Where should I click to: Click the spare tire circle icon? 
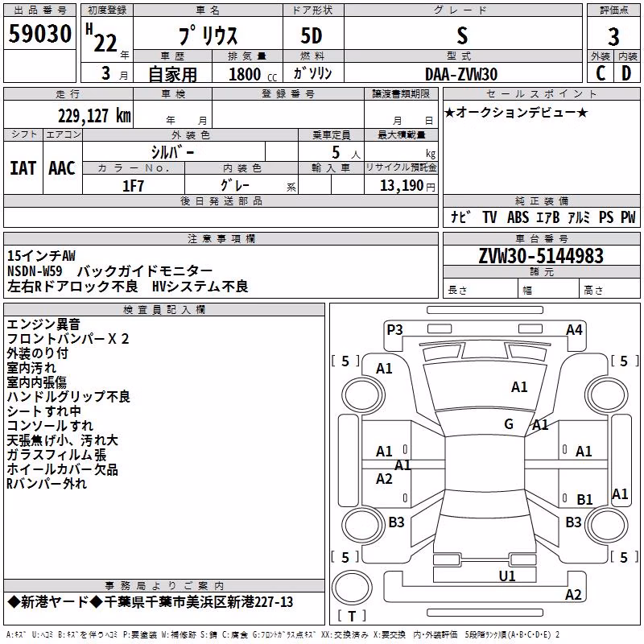[x=352, y=588]
